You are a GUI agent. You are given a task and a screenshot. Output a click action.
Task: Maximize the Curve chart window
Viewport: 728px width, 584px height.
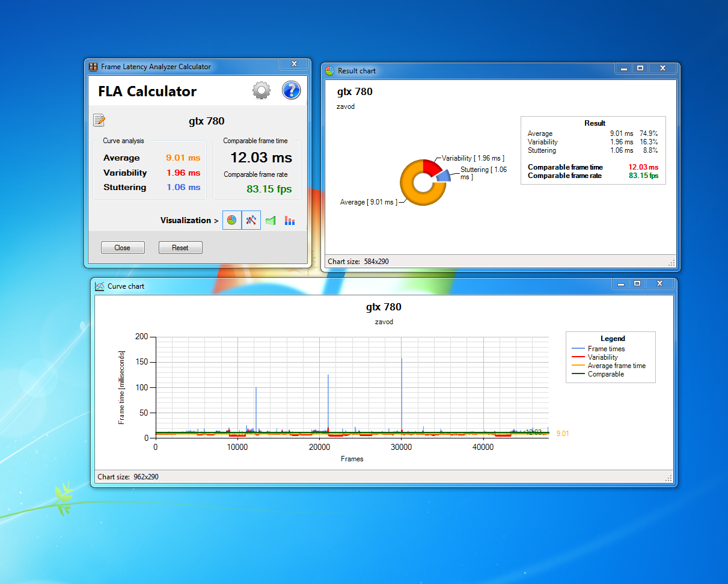tap(637, 283)
